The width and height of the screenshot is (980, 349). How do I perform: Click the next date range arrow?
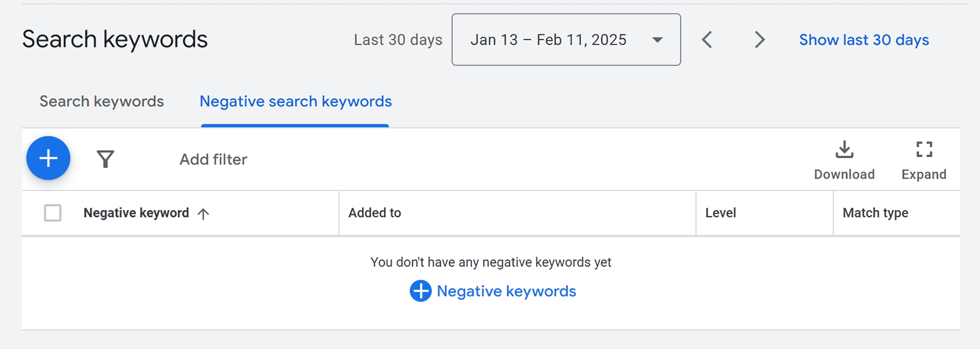tap(759, 39)
